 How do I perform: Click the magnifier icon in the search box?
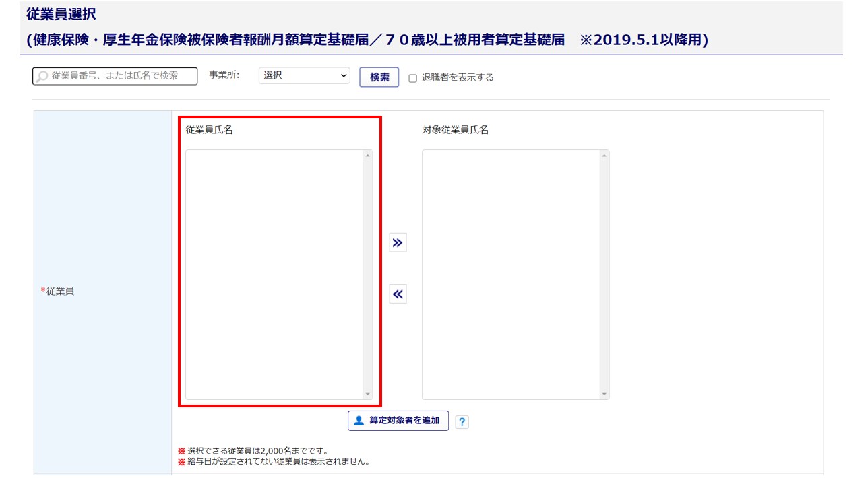(x=42, y=77)
